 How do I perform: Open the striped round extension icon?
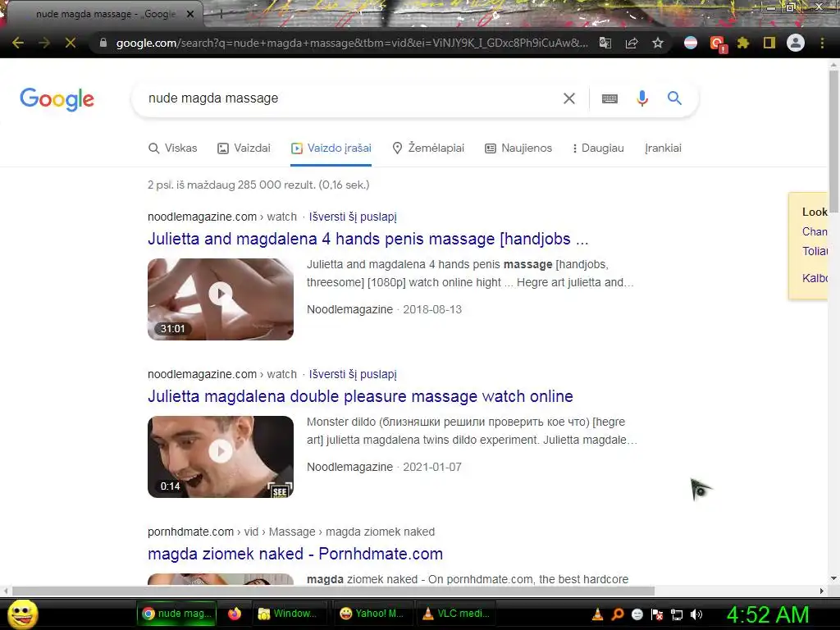(691, 43)
